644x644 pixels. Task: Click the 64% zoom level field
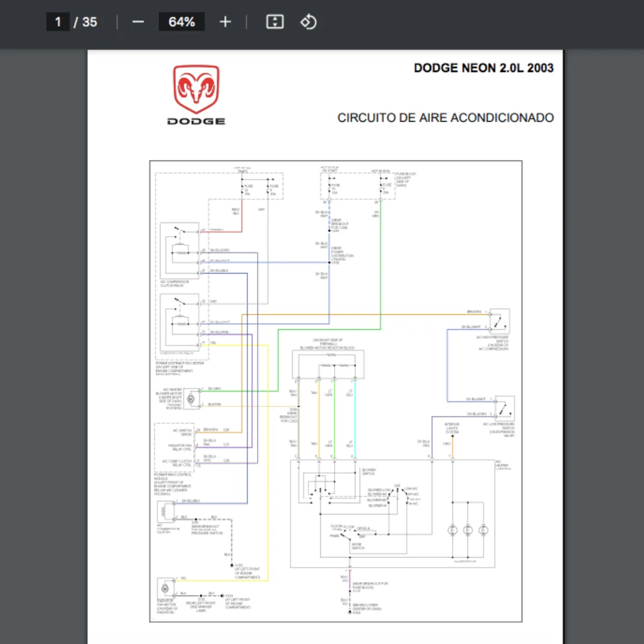181,22
